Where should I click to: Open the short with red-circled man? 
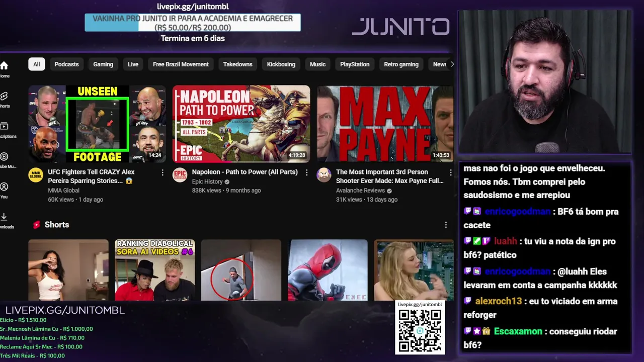(x=241, y=270)
